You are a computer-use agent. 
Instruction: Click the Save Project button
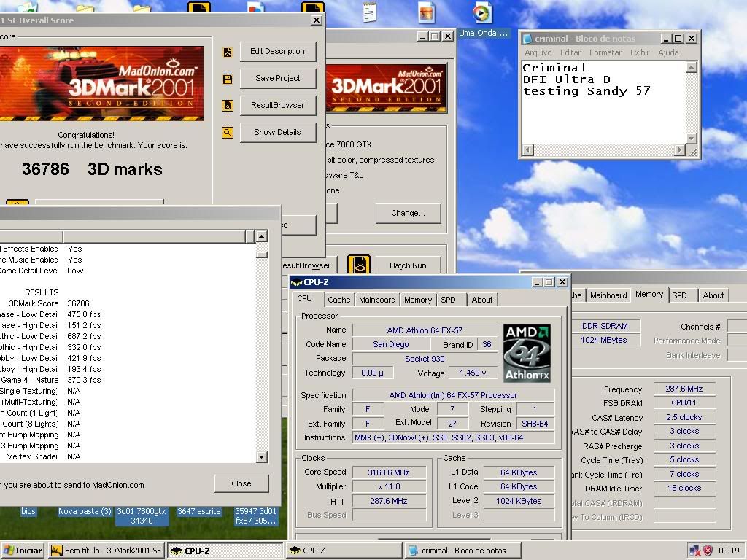click(278, 78)
